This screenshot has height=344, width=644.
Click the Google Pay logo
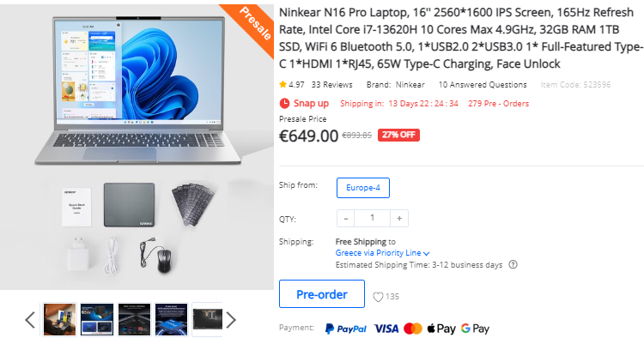(475, 329)
